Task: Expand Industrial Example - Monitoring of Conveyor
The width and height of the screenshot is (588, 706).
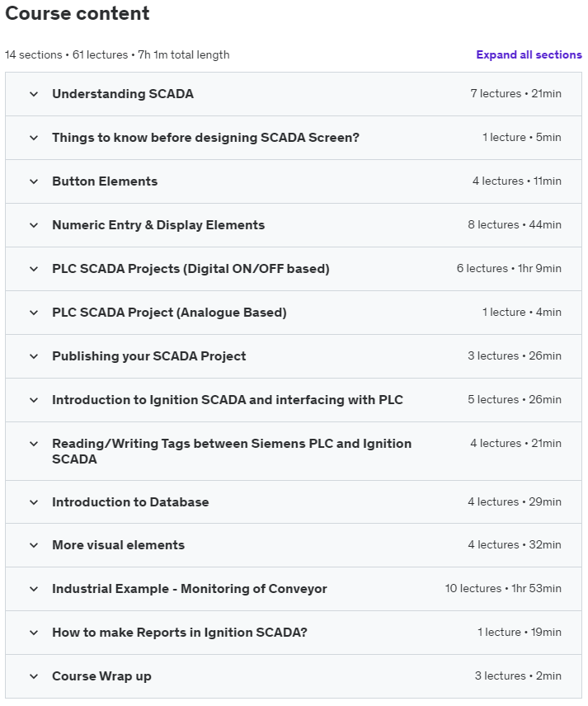Action: pos(189,589)
